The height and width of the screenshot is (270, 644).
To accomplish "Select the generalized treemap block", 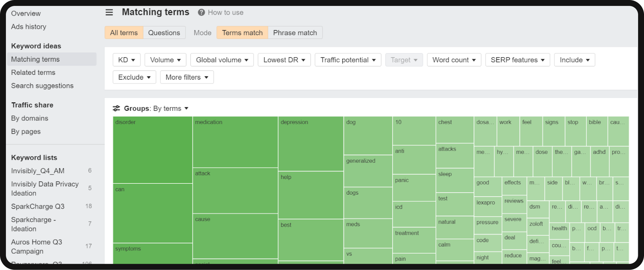I will [x=368, y=171].
